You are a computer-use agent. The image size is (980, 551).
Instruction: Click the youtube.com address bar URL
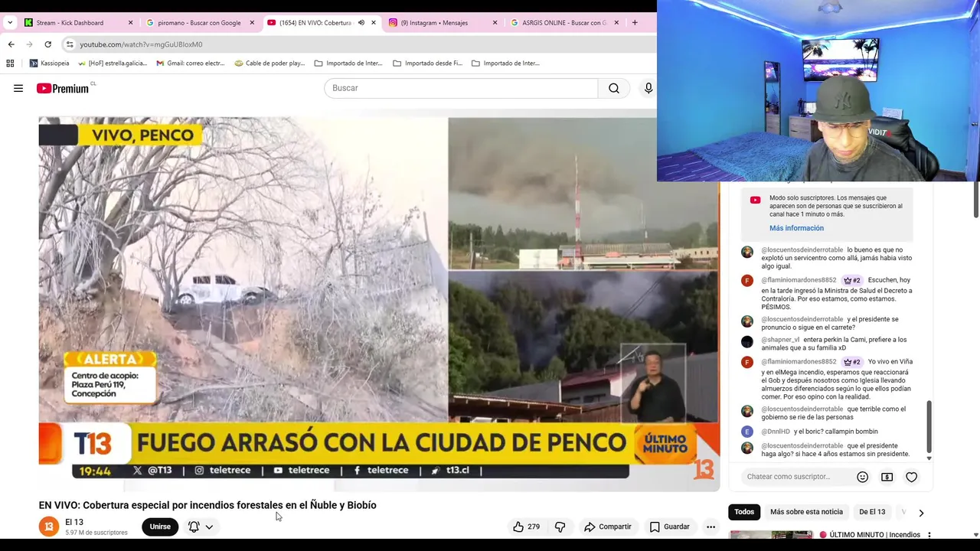(141, 44)
